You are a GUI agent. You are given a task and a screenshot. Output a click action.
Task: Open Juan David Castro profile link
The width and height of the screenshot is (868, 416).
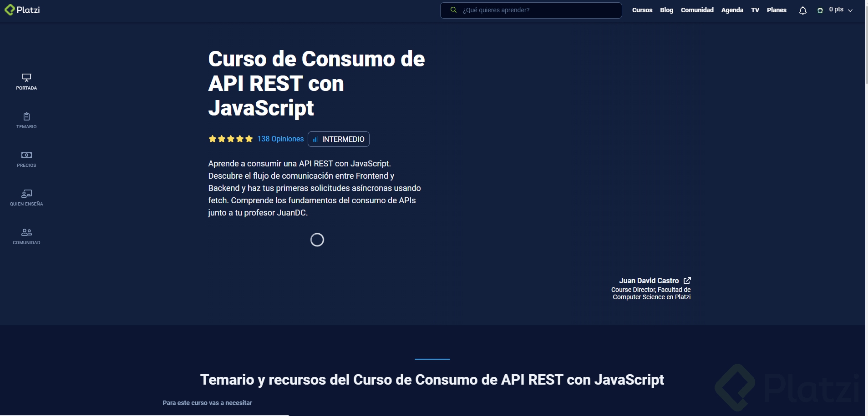649,281
